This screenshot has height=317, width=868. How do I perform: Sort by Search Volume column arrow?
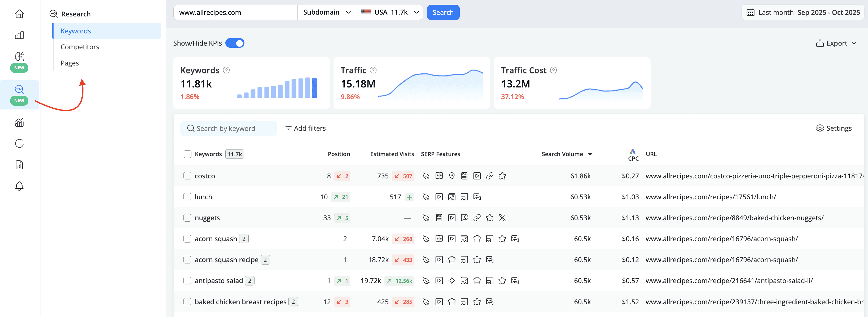(590, 154)
